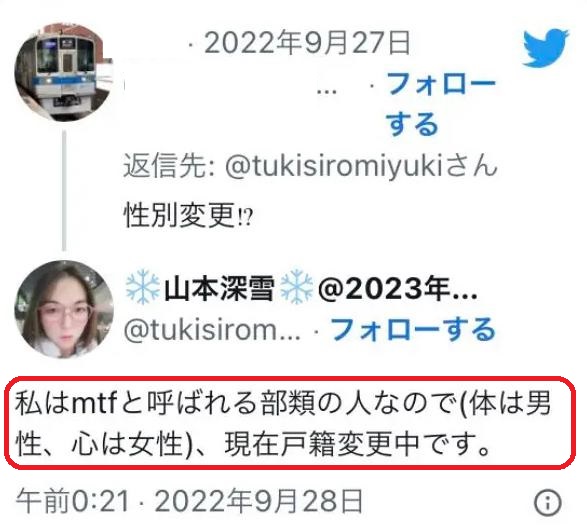This screenshot has height=530, width=587.
Task: Select the reply text 性別変更!?
Action: pyautogui.click(x=188, y=215)
